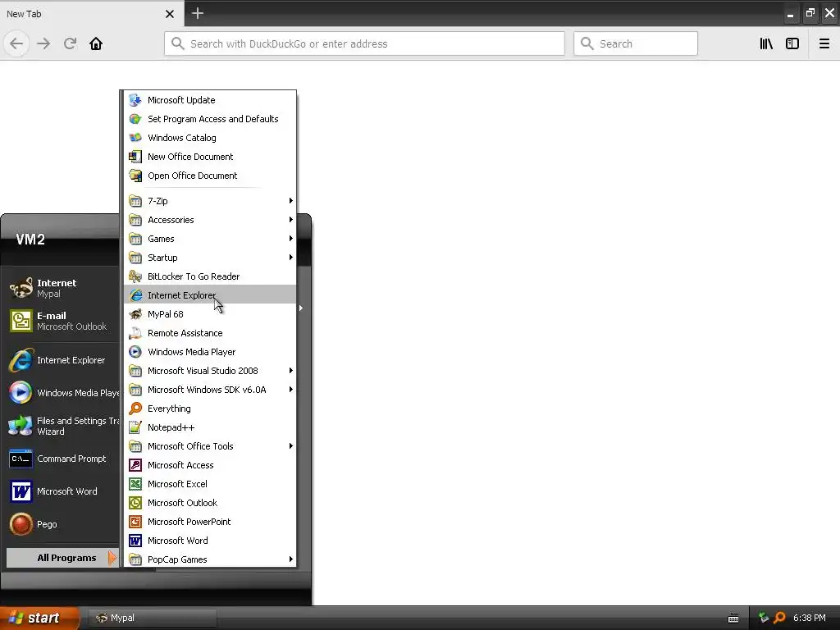Open E-mail Microsoft Outlook pinned item
This screenshot has height=630, width=840.
pyautogui.click(x=62, y=321)
